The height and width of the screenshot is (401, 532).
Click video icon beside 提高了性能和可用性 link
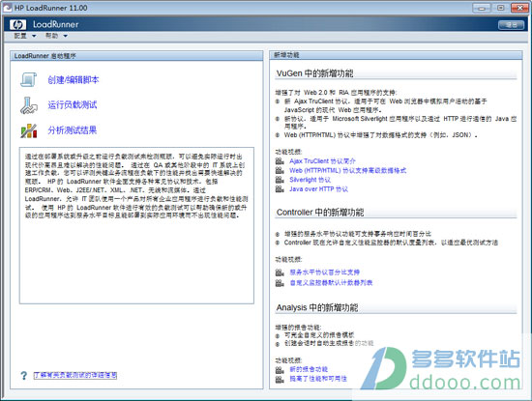point(280,379)
